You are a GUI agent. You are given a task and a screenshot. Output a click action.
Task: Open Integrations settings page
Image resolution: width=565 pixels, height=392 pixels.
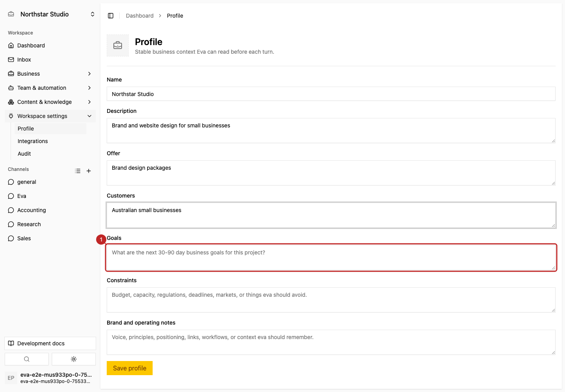click(x=50, y=141)
